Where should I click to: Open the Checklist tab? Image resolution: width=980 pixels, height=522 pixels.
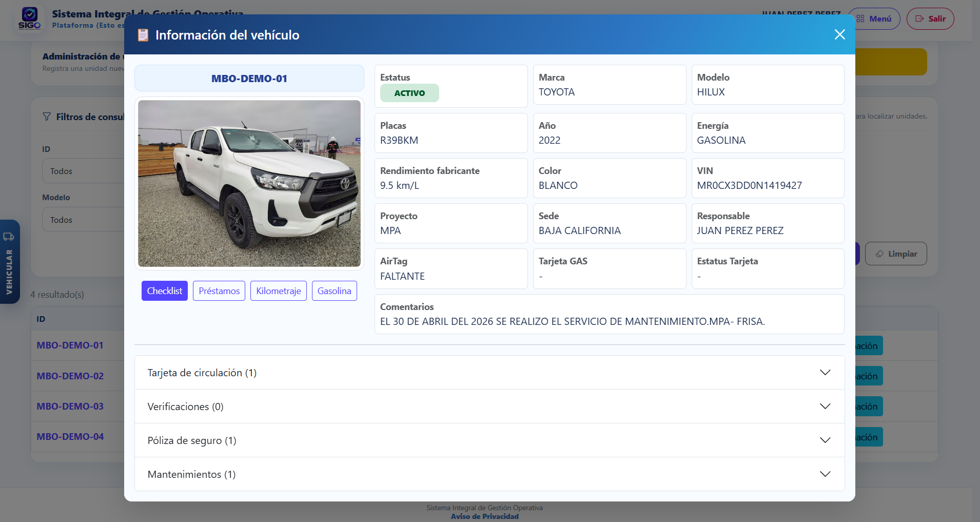(x=165, y=291)
